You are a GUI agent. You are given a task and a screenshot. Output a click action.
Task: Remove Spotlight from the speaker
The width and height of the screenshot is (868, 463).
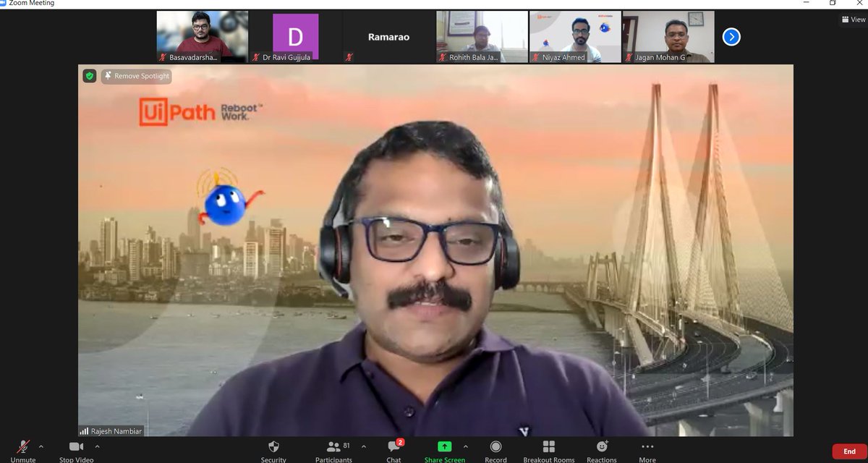click(x=136, y=76)
